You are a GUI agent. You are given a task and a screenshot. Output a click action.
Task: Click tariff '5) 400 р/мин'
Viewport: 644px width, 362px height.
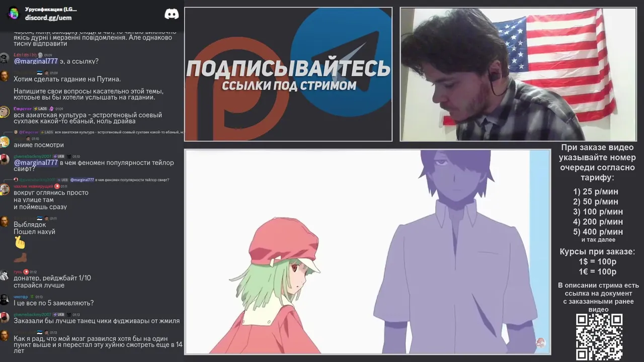point(598,232)
